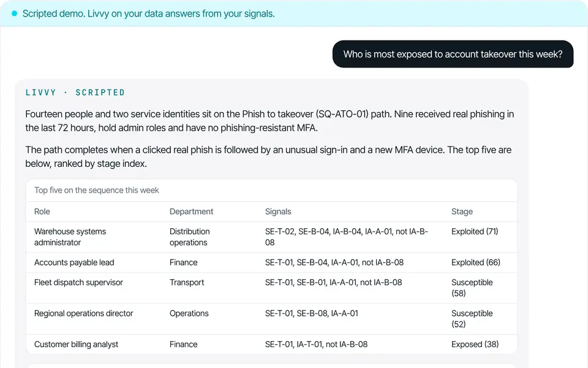588x368 pixels.
Task: Click the "Exploited (66)" stage cell
Action: 476,263
